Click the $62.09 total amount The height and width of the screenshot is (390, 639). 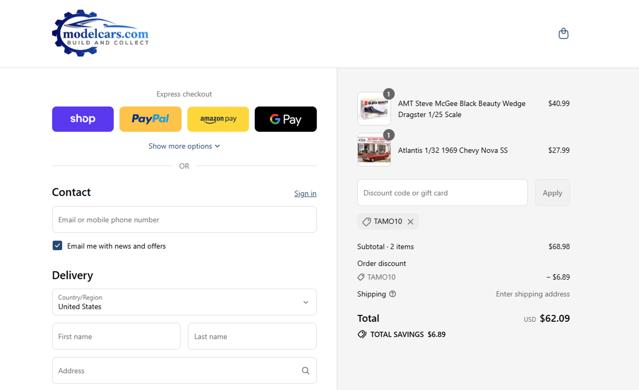tap(555, 318)
